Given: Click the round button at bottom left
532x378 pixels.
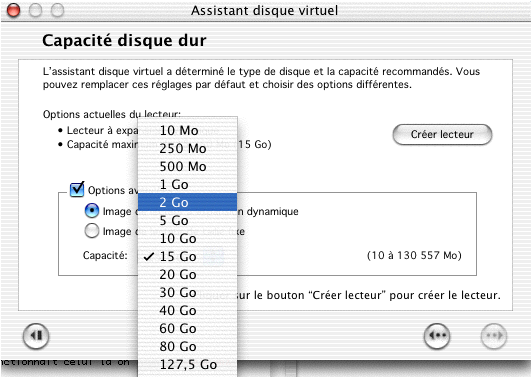Looking at the screenshot, I should coord(36,336).
